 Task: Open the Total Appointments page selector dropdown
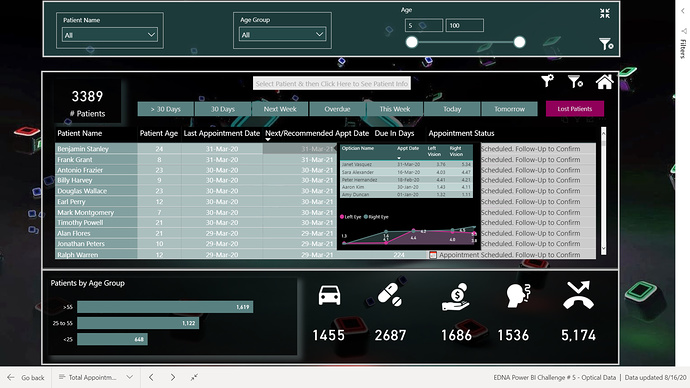[96, 377]
